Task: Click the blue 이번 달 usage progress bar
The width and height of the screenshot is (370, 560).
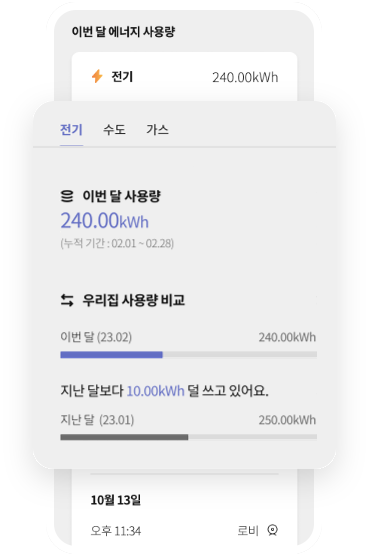Action: (111, 355)
